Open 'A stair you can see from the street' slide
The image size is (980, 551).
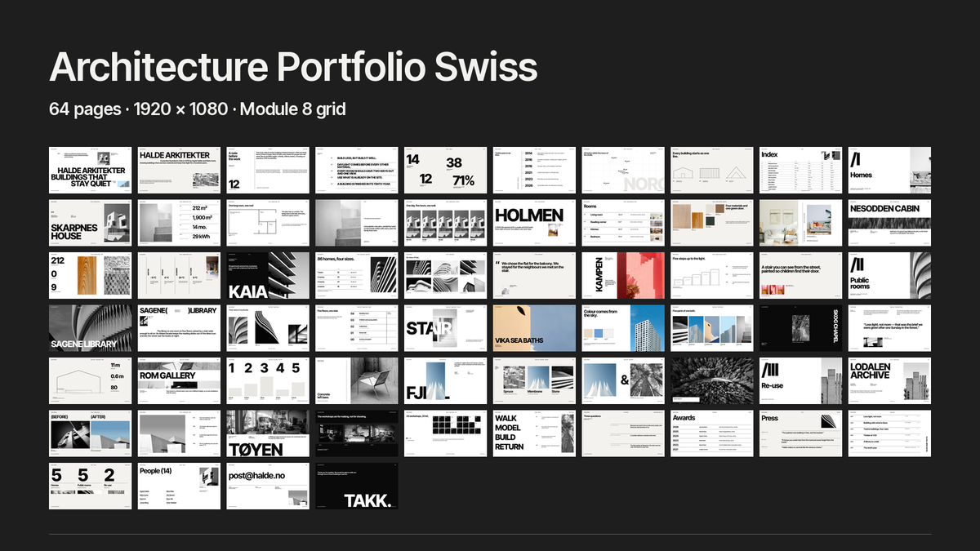[800, 276]
